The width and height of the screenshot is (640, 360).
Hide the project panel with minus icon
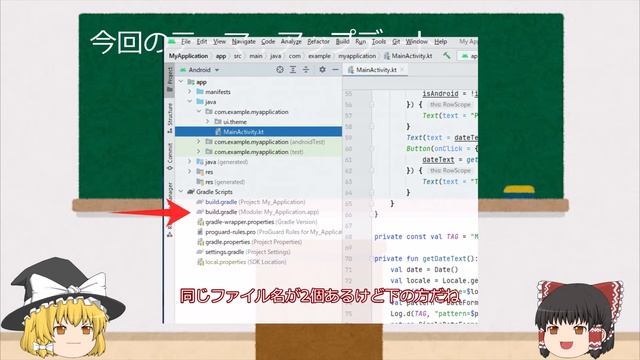coord(335,70)
